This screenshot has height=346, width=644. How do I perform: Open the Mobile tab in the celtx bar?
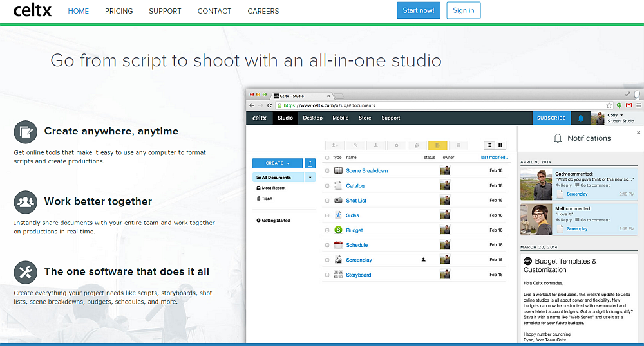pyautogui.click(x=341, y=118)
